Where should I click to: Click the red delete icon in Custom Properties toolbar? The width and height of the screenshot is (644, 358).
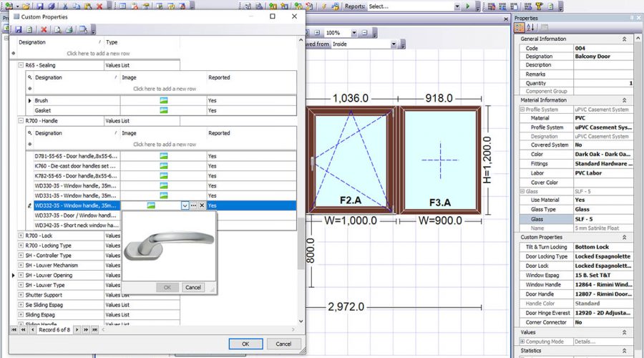[44, 30]
